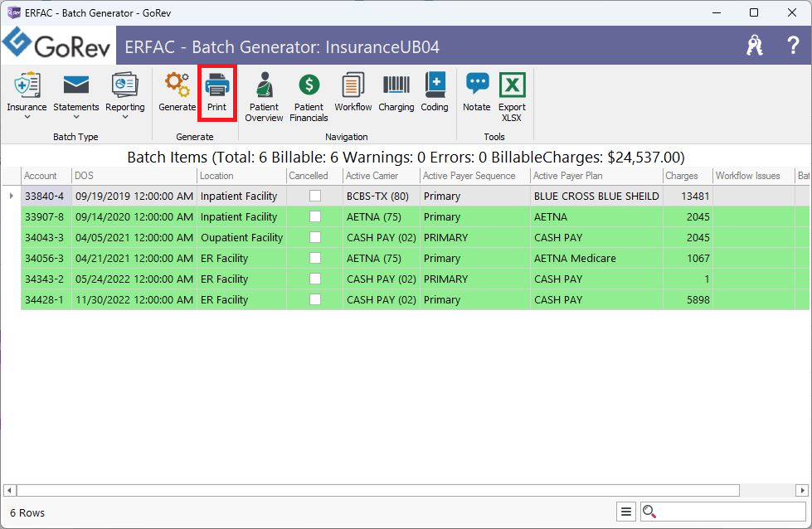Click DOS 05/24/2022 12:00:00 AM cell
Image resolution: width=812 pixels, height=529 pixels.
pos(134,279)
